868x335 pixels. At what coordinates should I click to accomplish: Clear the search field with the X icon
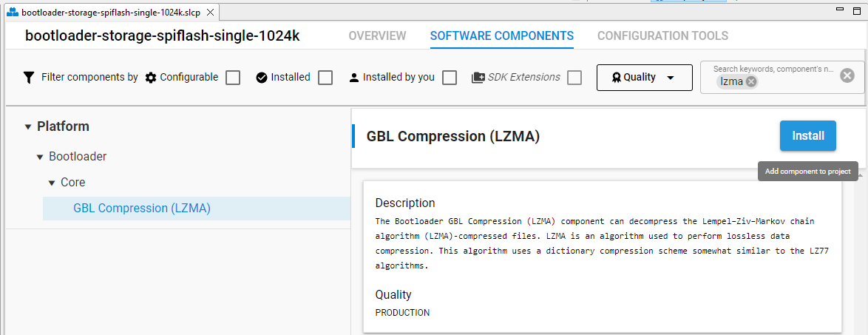coord(847,76)
